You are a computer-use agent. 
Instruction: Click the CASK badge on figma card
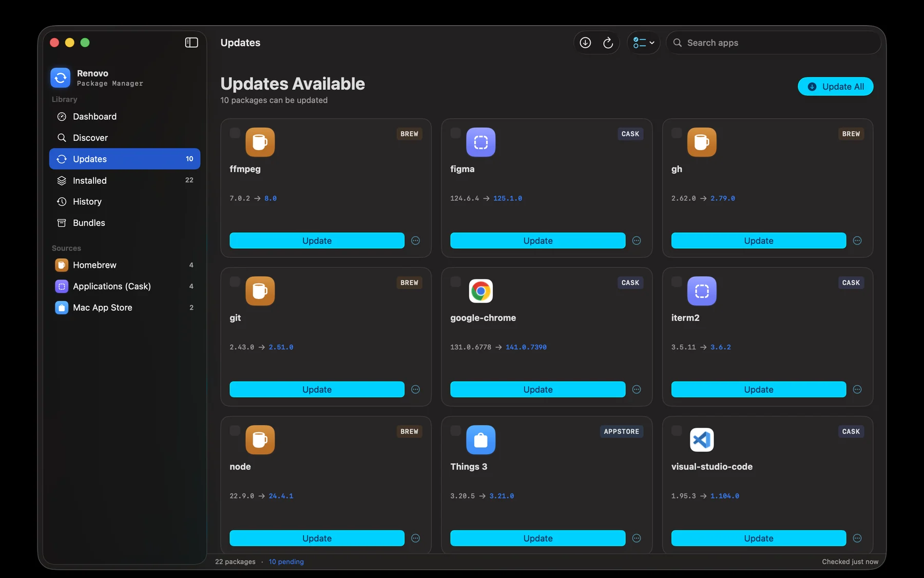coord(630,134)
